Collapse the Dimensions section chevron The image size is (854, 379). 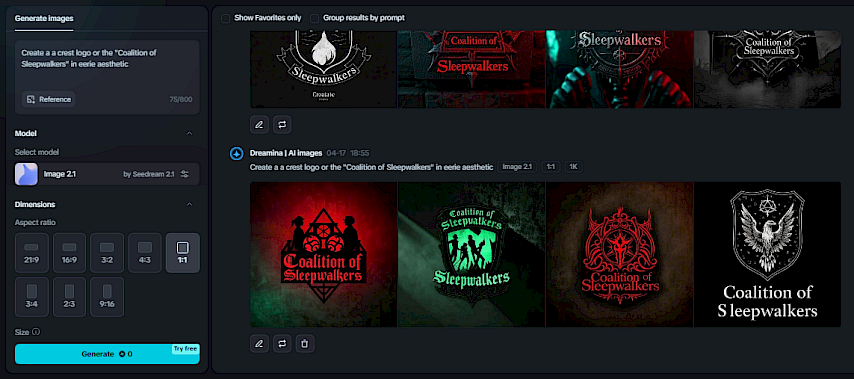(189, 205)
